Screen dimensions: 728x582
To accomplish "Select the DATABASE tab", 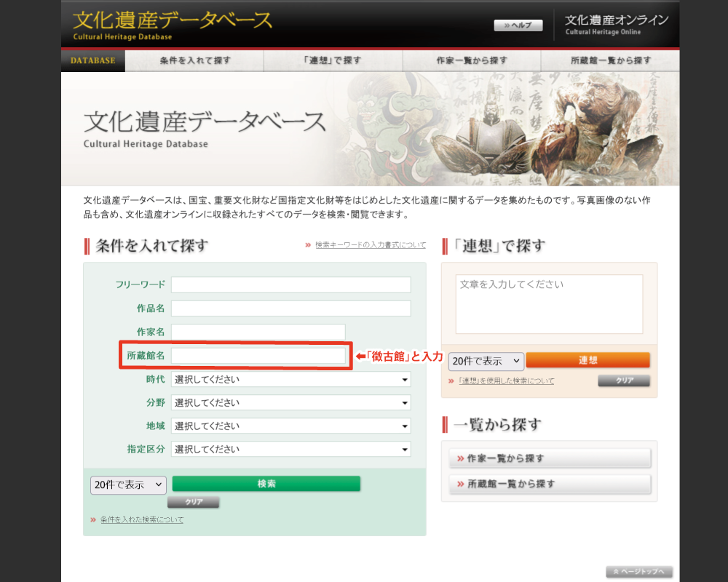I will [93, 60].
